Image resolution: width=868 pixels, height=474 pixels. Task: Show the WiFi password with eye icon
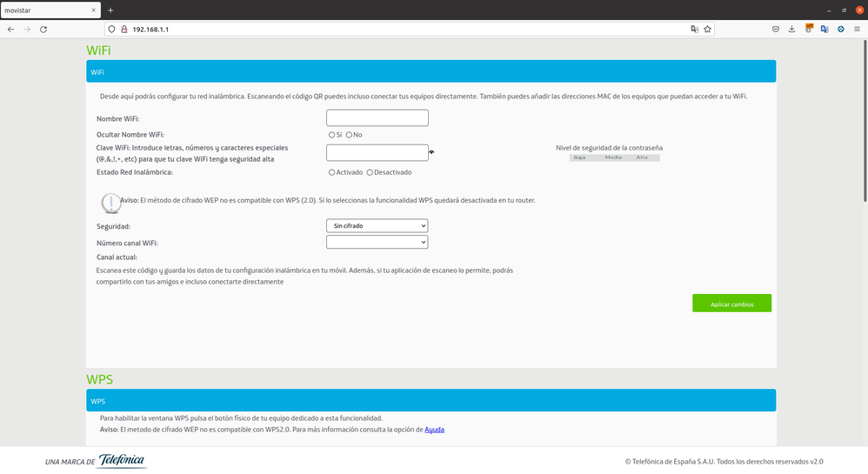coord(431,152)
